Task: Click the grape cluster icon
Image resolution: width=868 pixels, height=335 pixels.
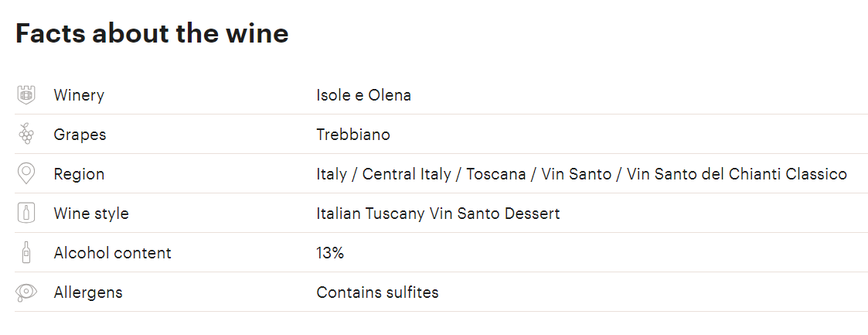Action: (26, 134)
